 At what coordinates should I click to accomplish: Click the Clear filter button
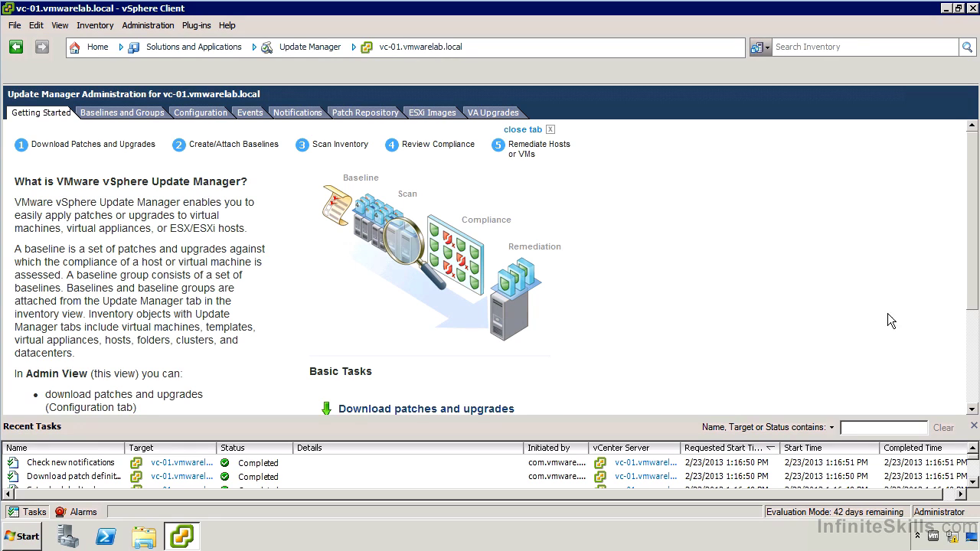click(943, 428)
